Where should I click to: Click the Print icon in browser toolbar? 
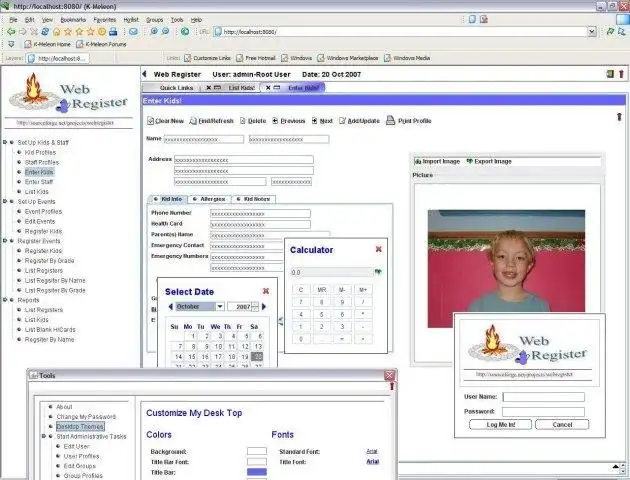[x=113, y=31]
